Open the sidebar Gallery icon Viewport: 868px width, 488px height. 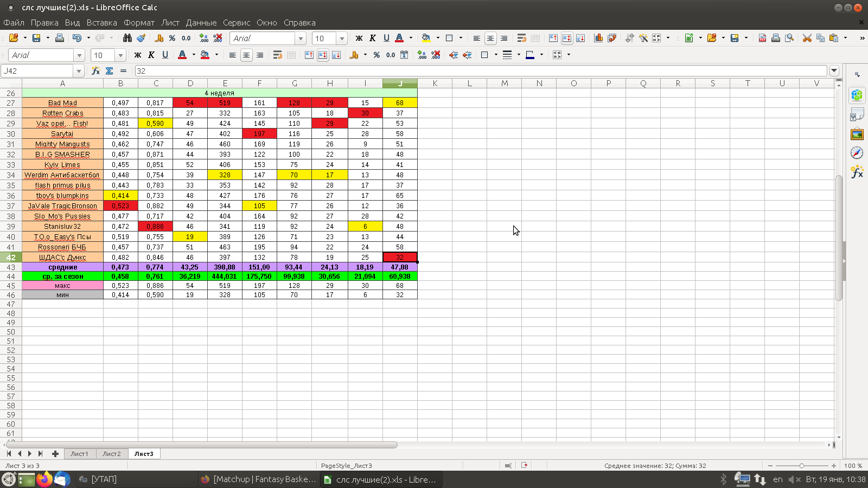857,134
